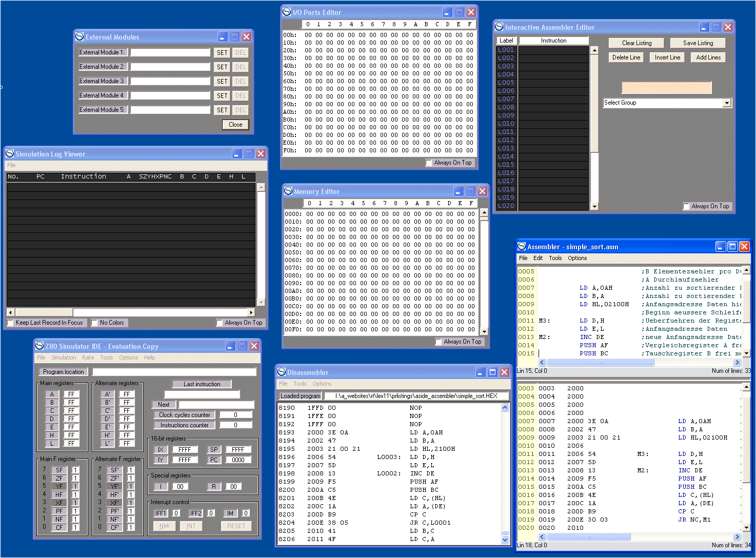This screenshot has width=756, height=558.
Task: Click the External Modules title bar icon
Action: [x=79, y=37]
